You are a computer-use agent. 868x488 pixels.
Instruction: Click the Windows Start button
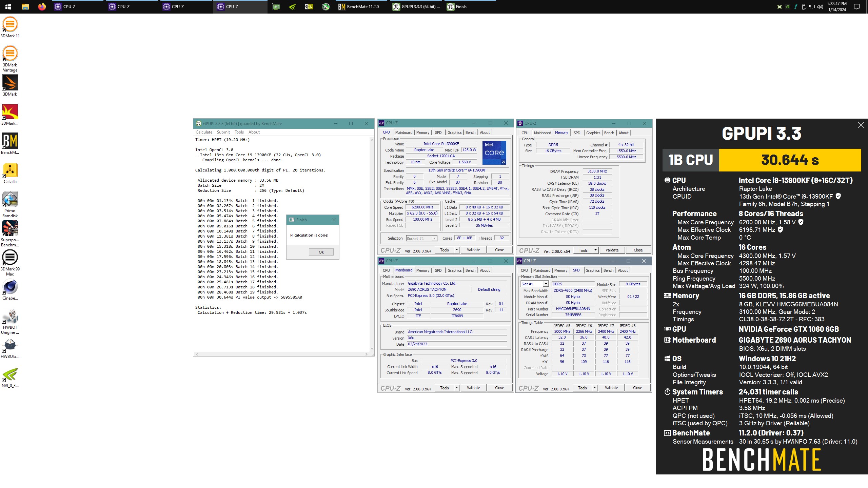pyautogui.click(x=8, y=7)
